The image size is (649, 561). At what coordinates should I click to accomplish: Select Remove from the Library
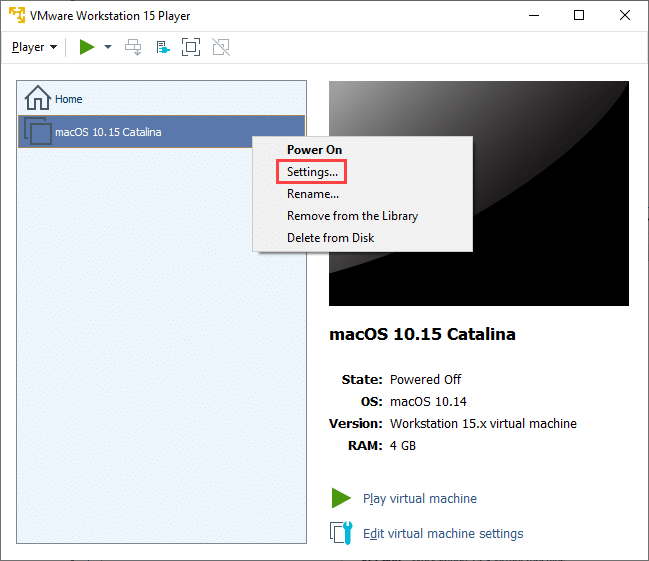[352, 216]
